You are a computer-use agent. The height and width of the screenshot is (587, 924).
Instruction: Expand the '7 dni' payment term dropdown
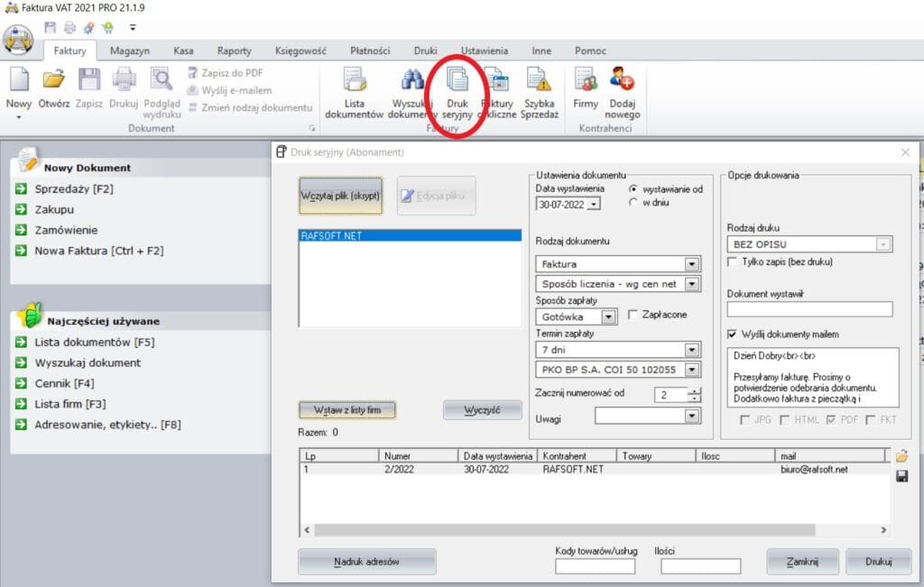[692, 350]
